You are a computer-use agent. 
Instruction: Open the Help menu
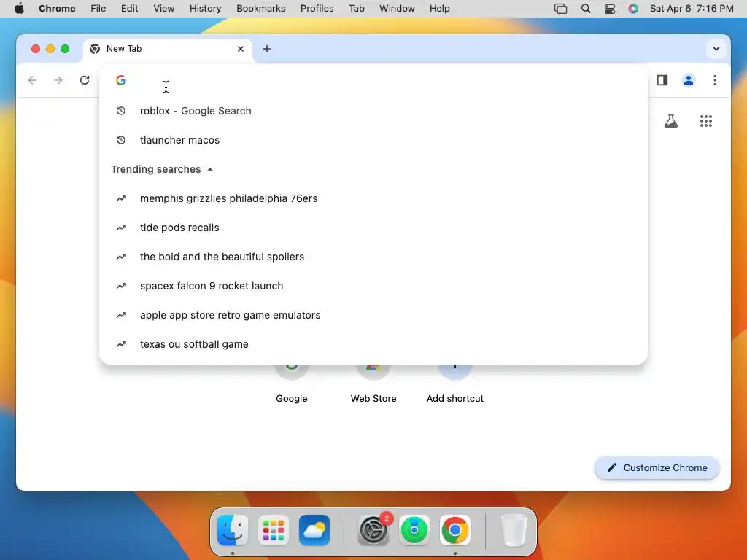[x=439, y=9]
